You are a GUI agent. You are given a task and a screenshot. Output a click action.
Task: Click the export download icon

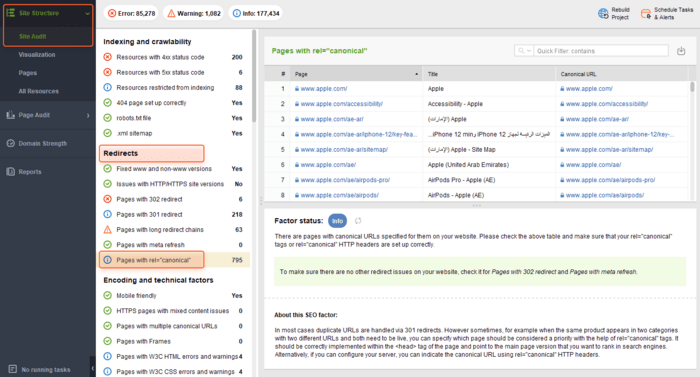click(x=681, y=51)
